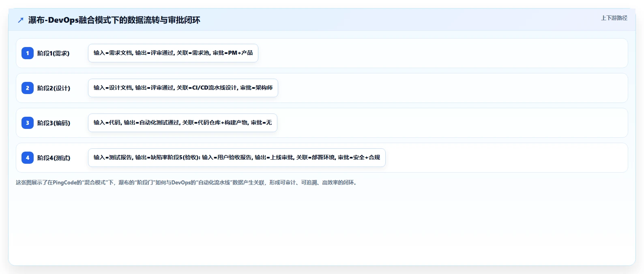
Task: Select the 阶段3(编码) label
Action: point(54,123)
